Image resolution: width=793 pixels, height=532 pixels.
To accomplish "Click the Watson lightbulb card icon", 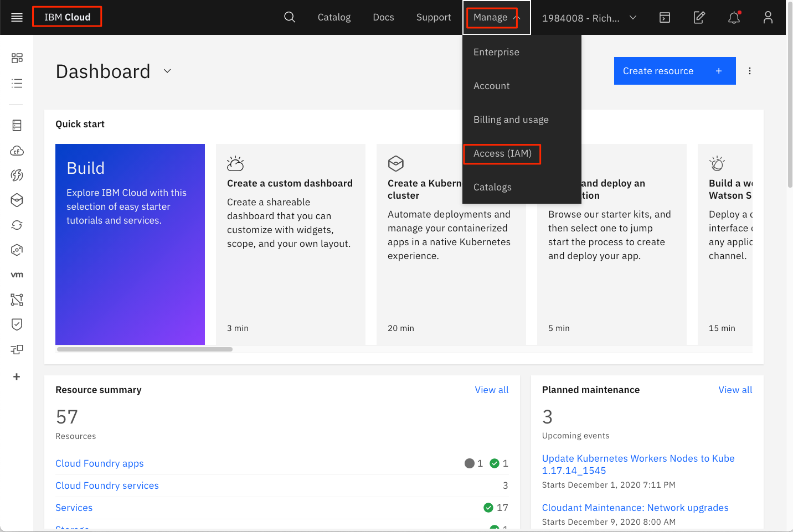I will 717,163.
